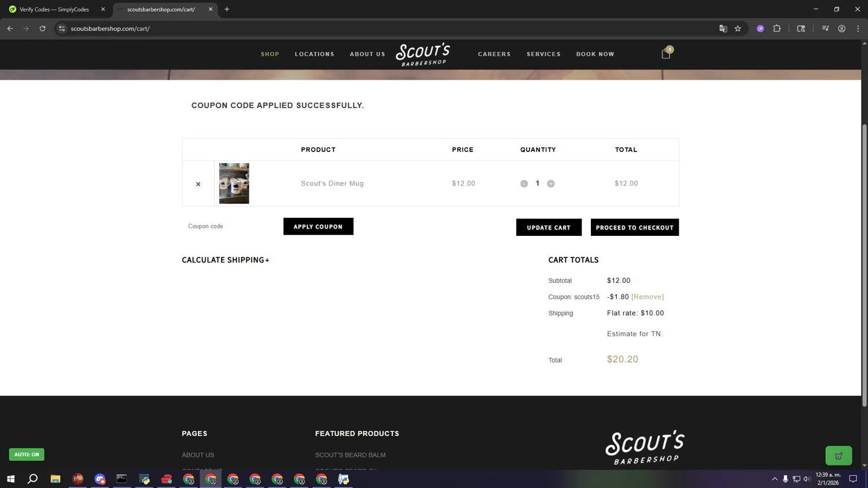Open the shopping bag cart icon

[666, 54]
